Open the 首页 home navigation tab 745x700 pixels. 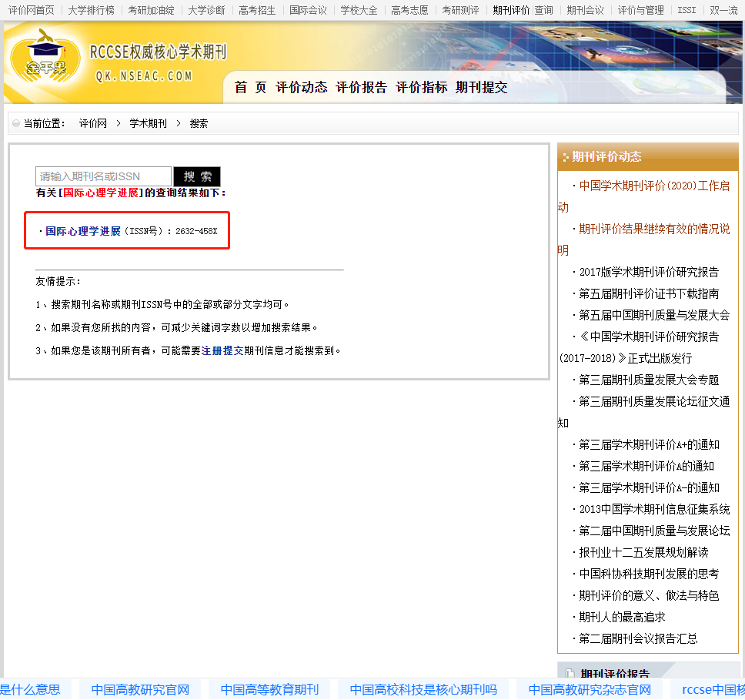[250, 88]
